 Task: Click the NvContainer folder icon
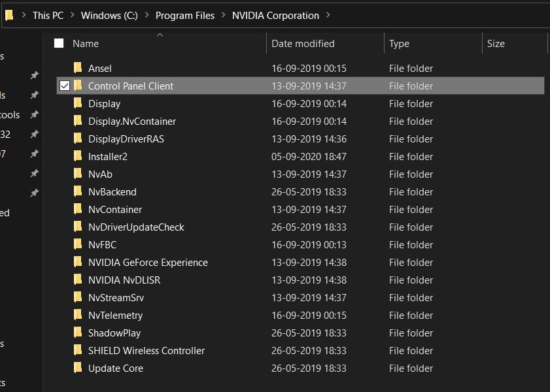click(78, 209)
